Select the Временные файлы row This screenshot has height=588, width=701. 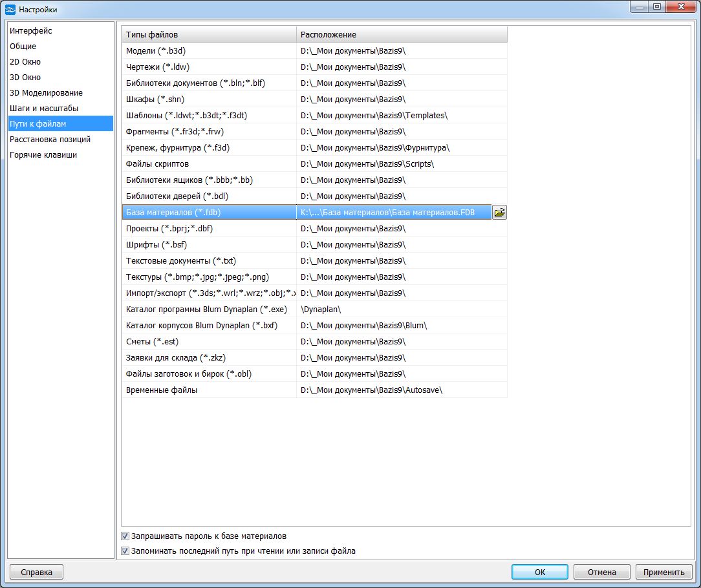click(314, 390)
